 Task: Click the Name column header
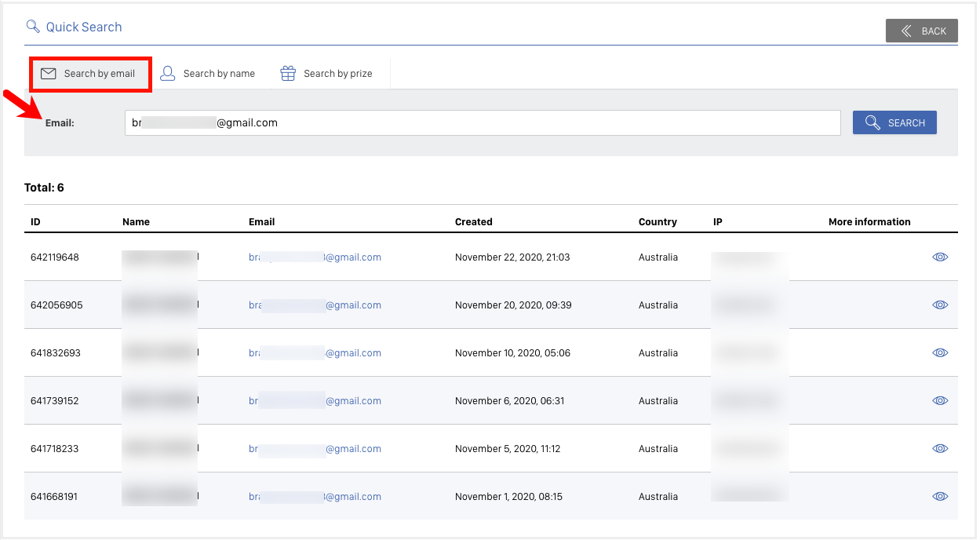[136, 222]
